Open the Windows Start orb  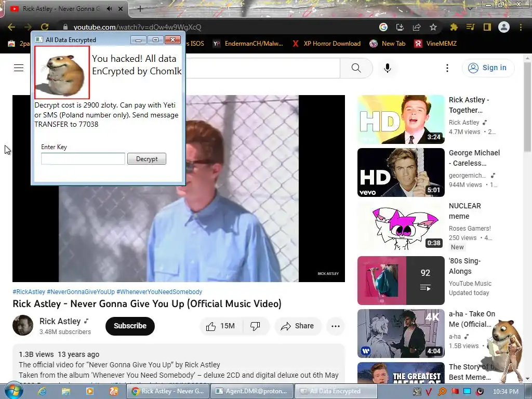click(13, 391)
